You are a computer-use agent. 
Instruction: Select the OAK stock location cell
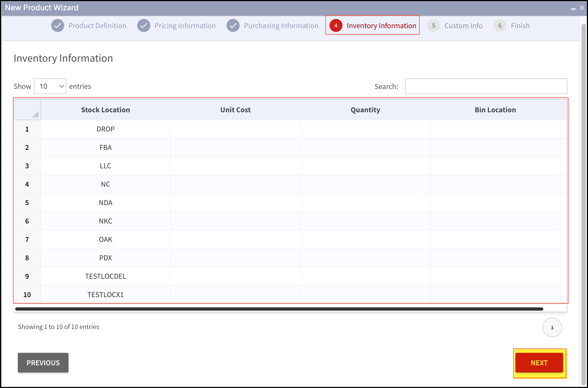tap(106, 239)
